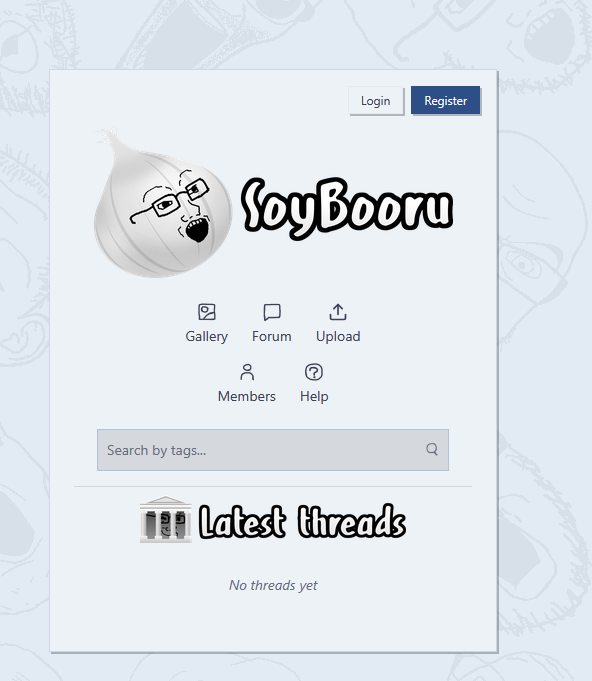Open the Help question mark icon
Image resolution: width=592 pixels, height=681 pixels.
tap(314, 372)
